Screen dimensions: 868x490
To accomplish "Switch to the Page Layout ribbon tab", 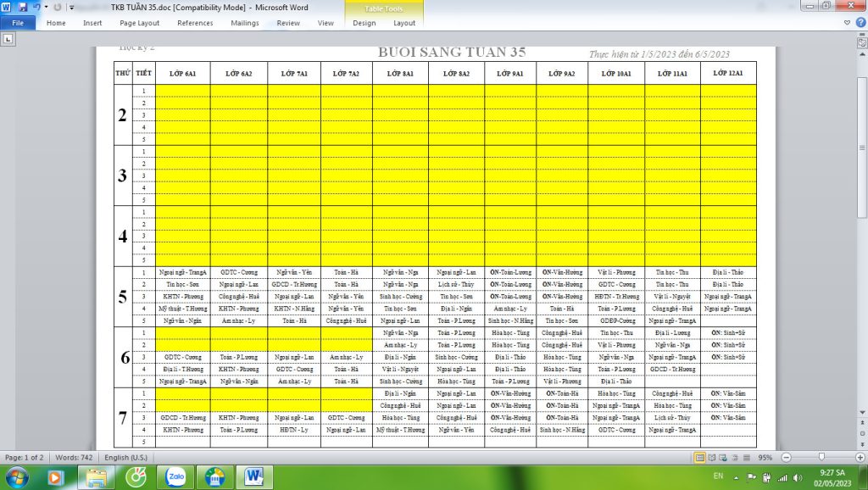I will 139,23.
